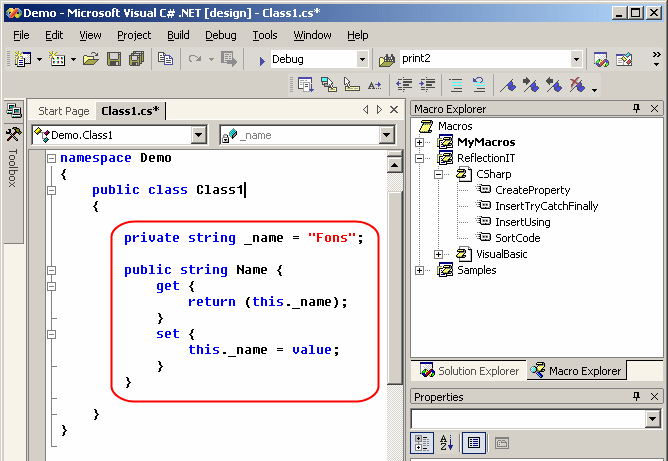Jump to previous bookmark icon

tap(554, 85)
